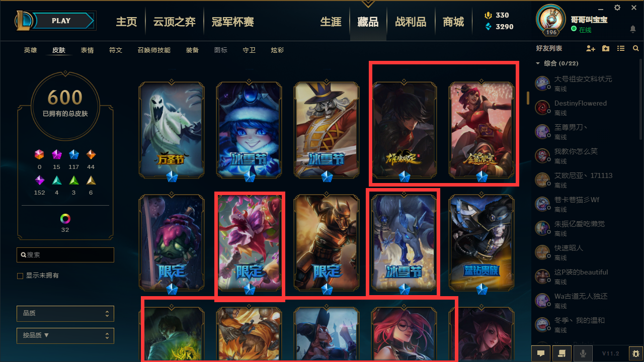644x362 pixels.
Task: Go to the 商城 store tab
Action: [453, 22]
